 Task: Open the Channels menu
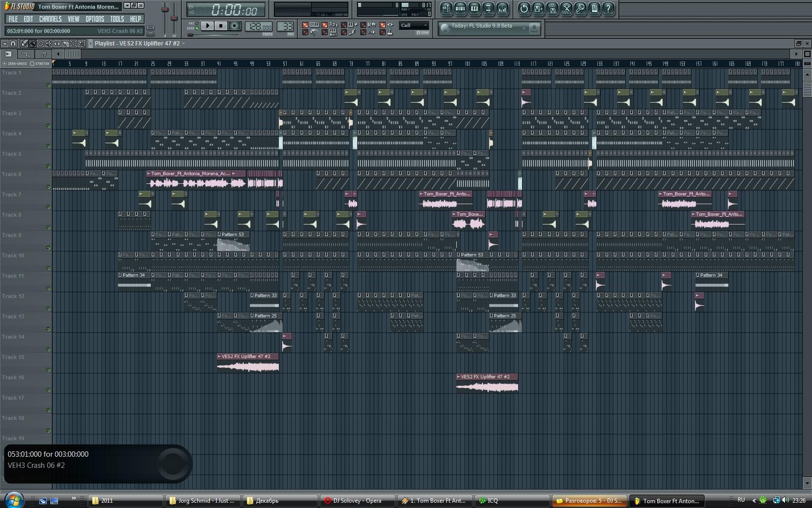click(50, 19)
